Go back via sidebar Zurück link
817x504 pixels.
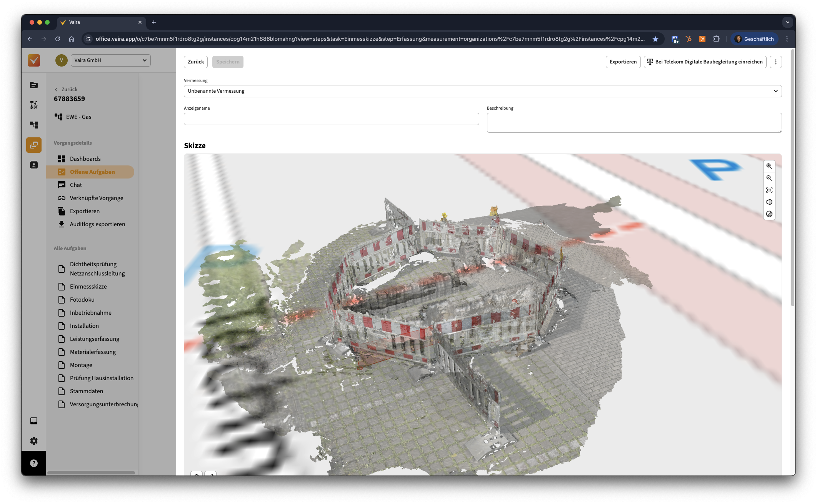[66, 89]
